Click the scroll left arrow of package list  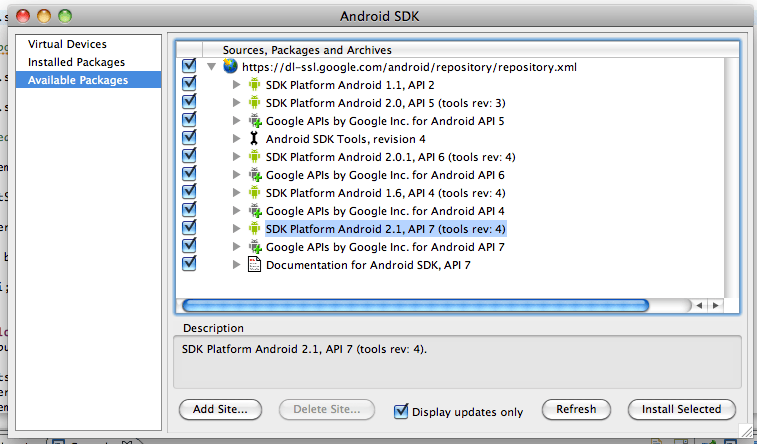(699, 305)
